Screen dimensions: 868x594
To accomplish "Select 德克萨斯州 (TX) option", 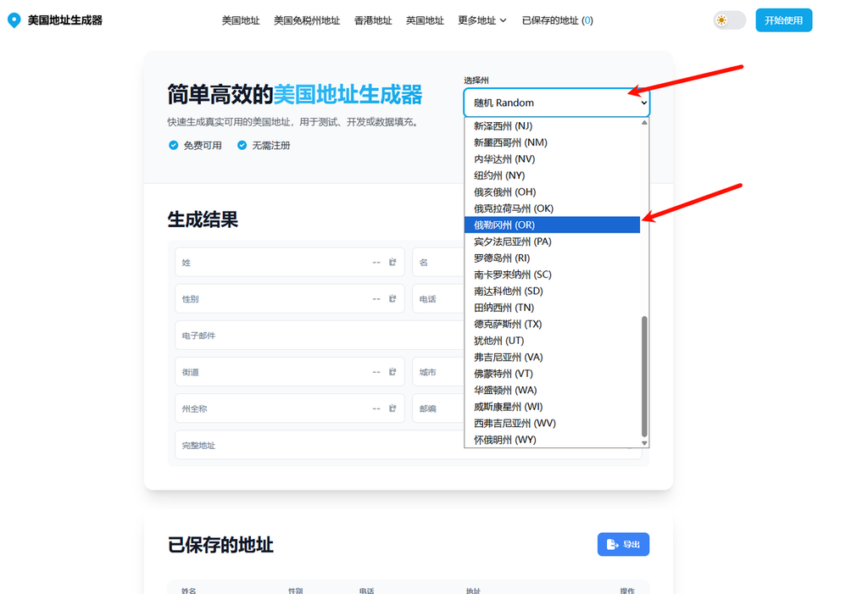I will tap(552, 324).
